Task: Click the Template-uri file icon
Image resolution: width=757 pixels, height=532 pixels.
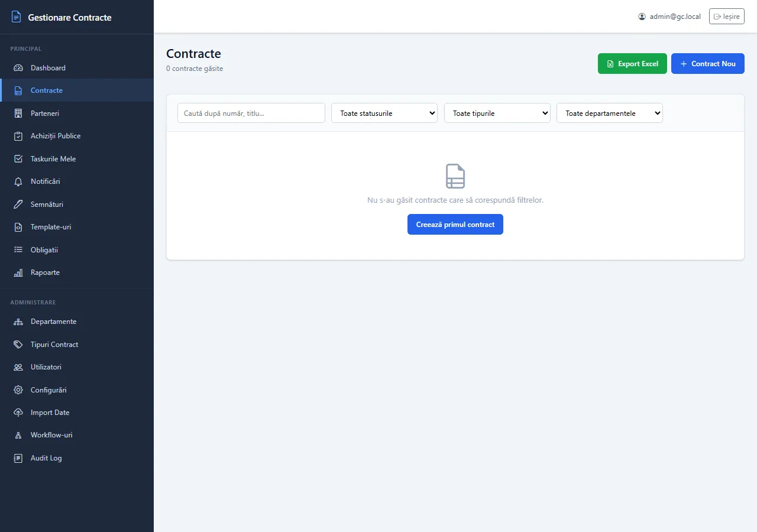Action: tap(18, 227)
